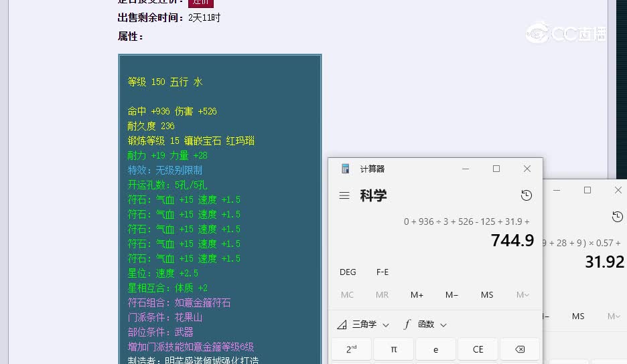Click MS in the background calculator window
The width and height of the screenshot is (627, 364).
(578, 316)
